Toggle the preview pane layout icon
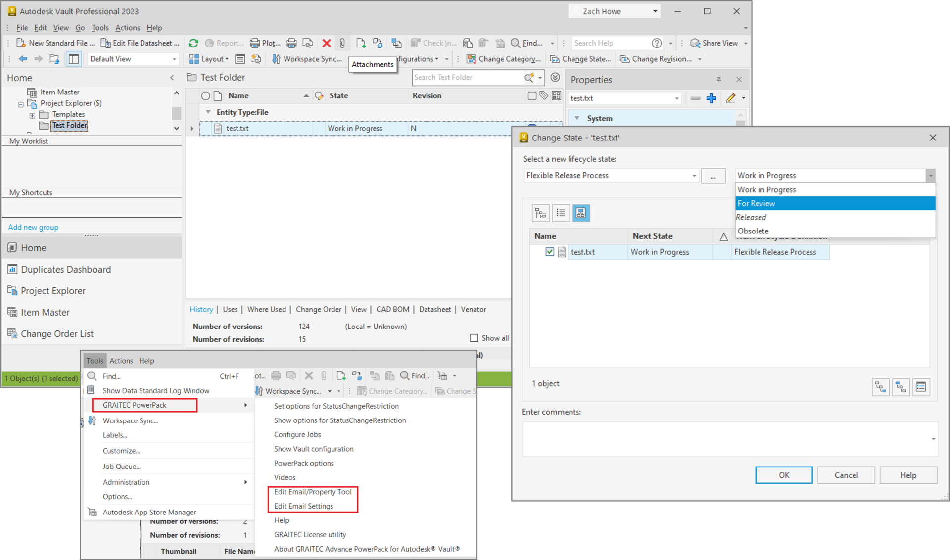950x560 pixels. 74,59
